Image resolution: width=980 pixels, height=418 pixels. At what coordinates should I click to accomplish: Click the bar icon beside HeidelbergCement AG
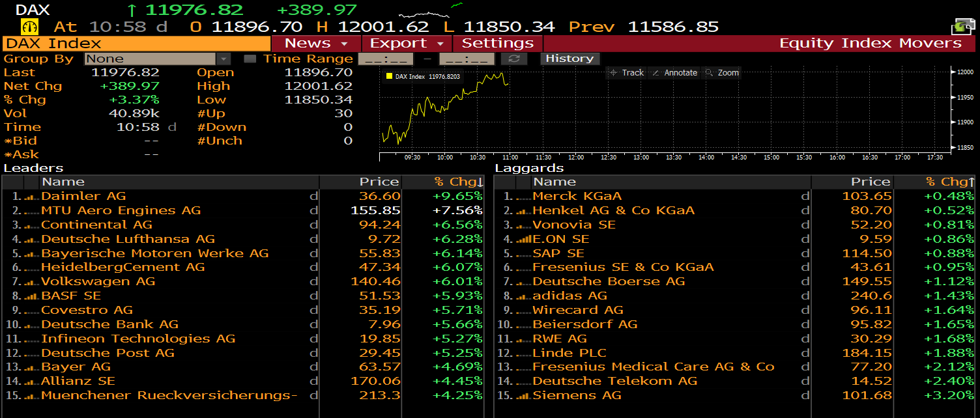pyautogui.click(x=33, y=268)
